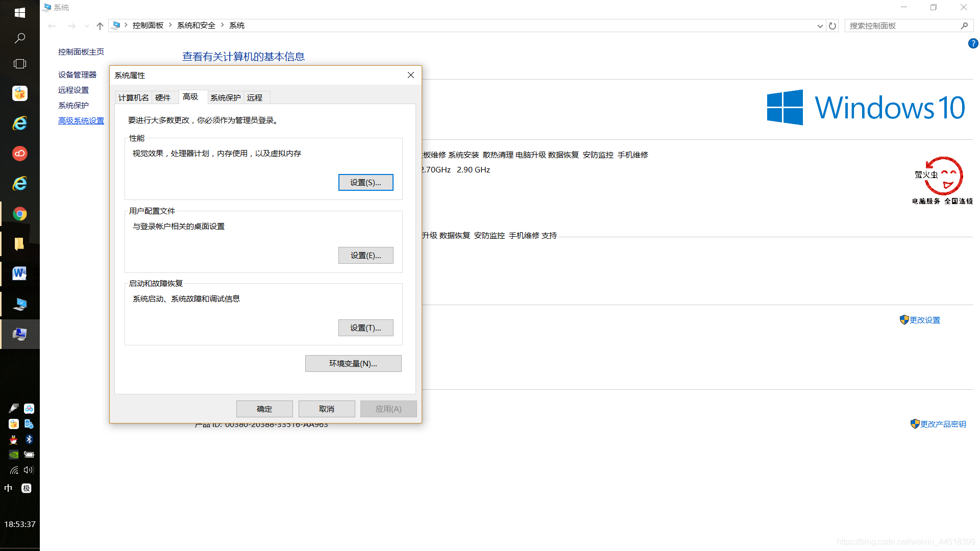Click the refresh icon beside address bar

coord(832,26)
